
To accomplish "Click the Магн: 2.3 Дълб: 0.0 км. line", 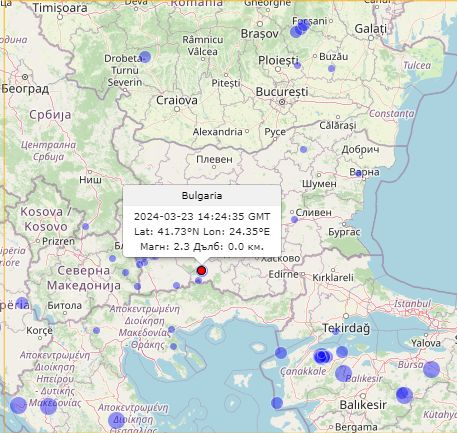I will 202,247.
